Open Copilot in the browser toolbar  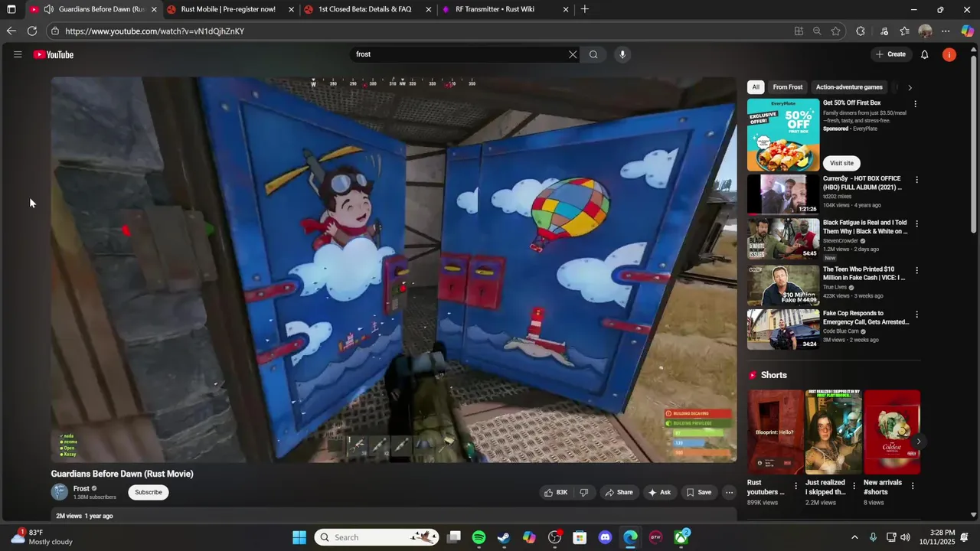[x=967, y=31]
